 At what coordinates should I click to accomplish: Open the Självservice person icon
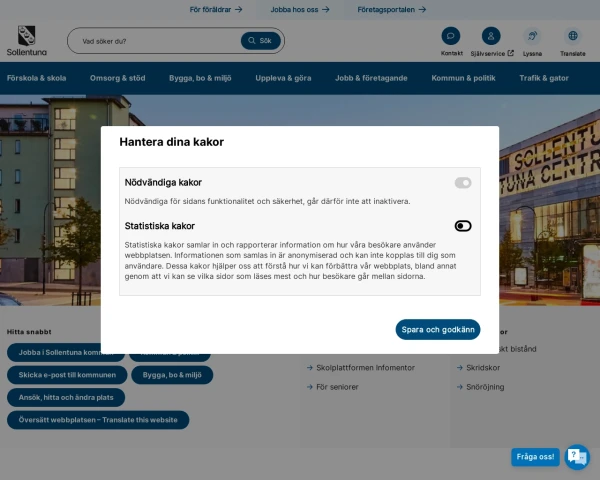(491, 36)
